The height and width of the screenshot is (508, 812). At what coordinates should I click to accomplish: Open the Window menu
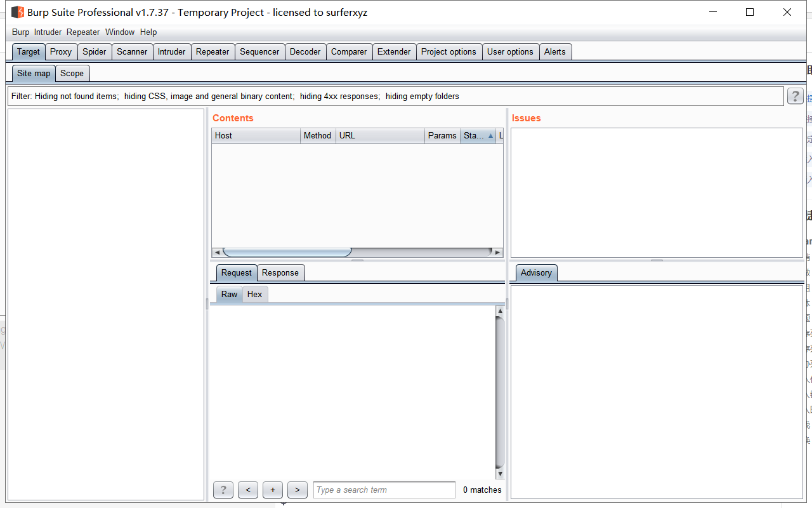click(120, 32)
